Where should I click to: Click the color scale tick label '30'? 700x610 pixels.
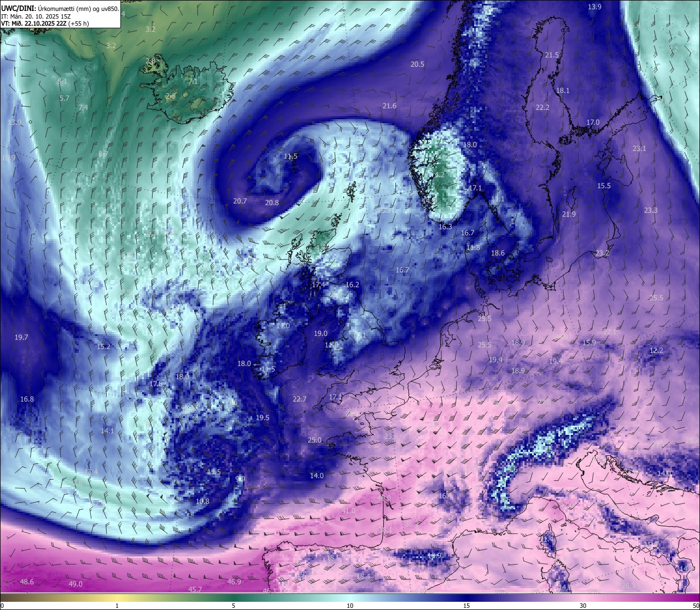click(x=583, y=606)
